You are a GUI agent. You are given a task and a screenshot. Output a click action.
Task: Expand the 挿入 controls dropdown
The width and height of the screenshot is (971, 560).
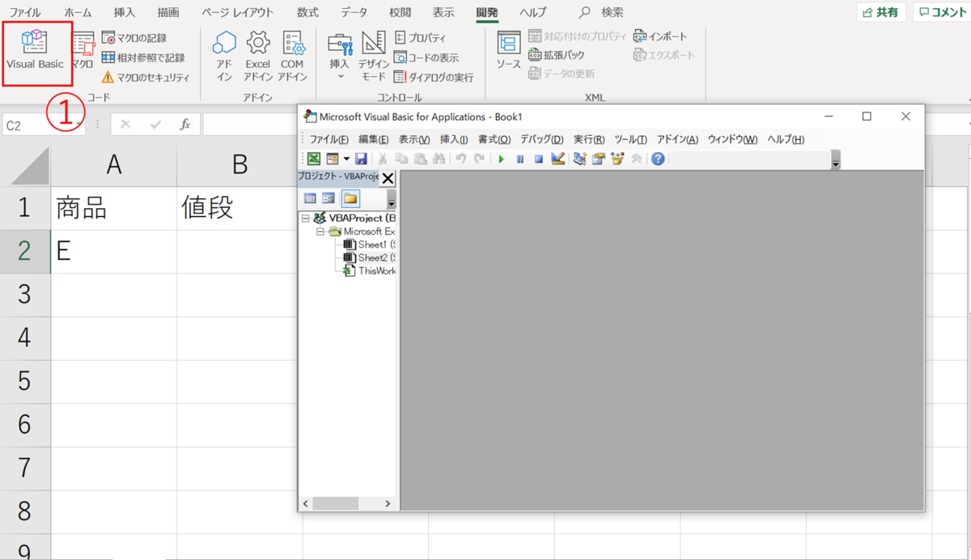pos(340,57)
